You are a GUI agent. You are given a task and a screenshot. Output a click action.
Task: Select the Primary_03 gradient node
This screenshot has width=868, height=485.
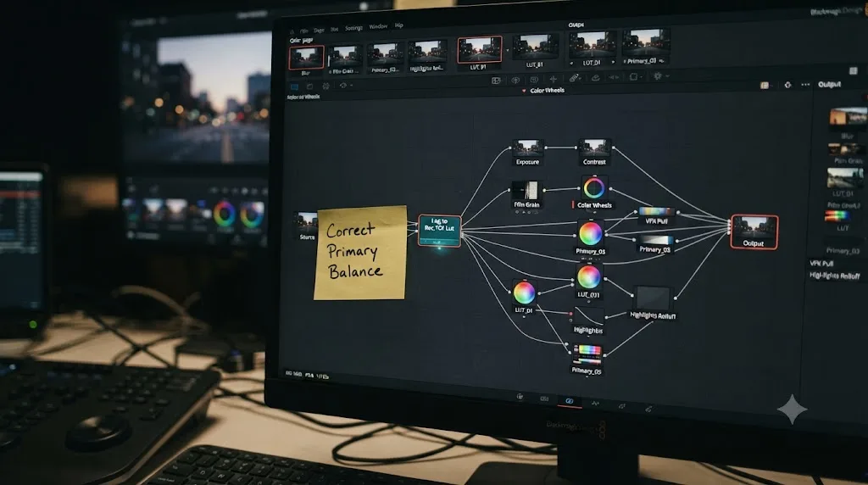(x=655, y=243)
